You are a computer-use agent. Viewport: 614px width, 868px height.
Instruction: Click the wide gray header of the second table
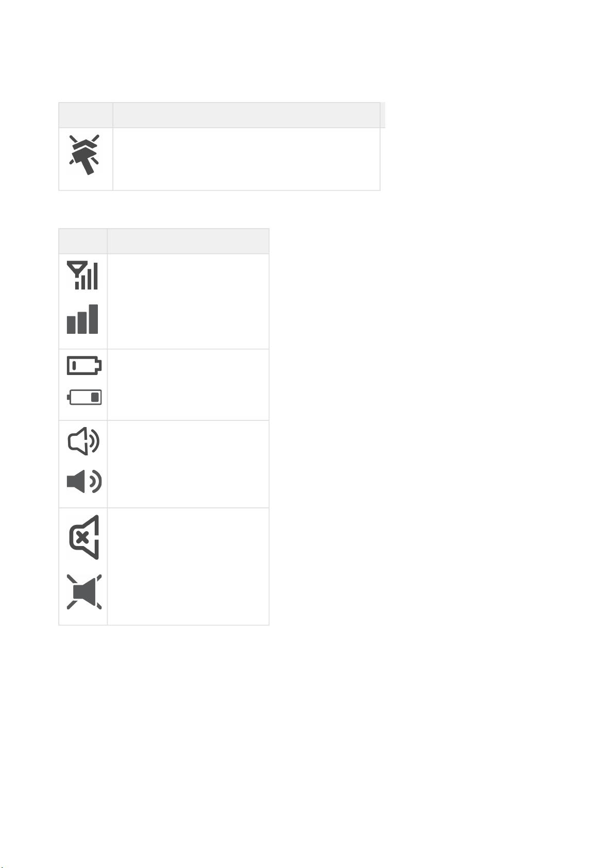(188, 241)
